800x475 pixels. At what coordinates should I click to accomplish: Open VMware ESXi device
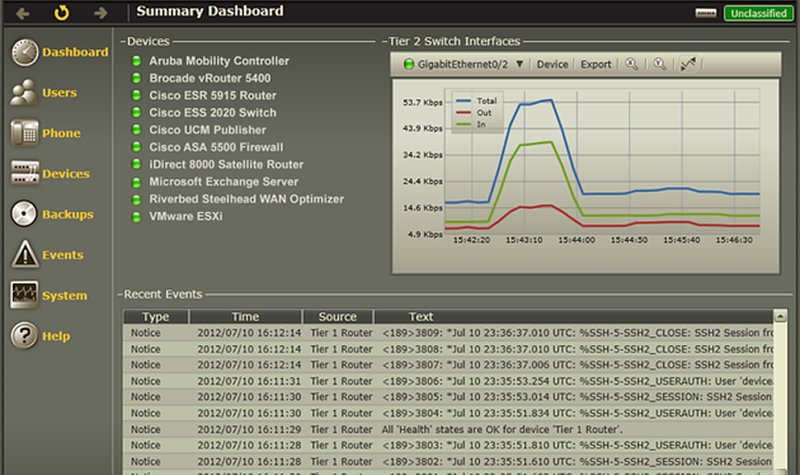(x=186, y=216)
